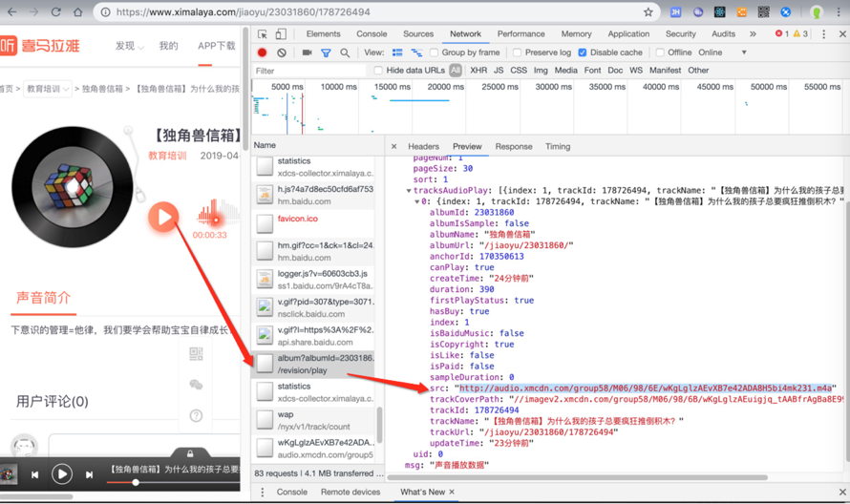This screenshot has width=850, height=504.
Task: Skip to the previous track in the bottom player
Action: 34,474
